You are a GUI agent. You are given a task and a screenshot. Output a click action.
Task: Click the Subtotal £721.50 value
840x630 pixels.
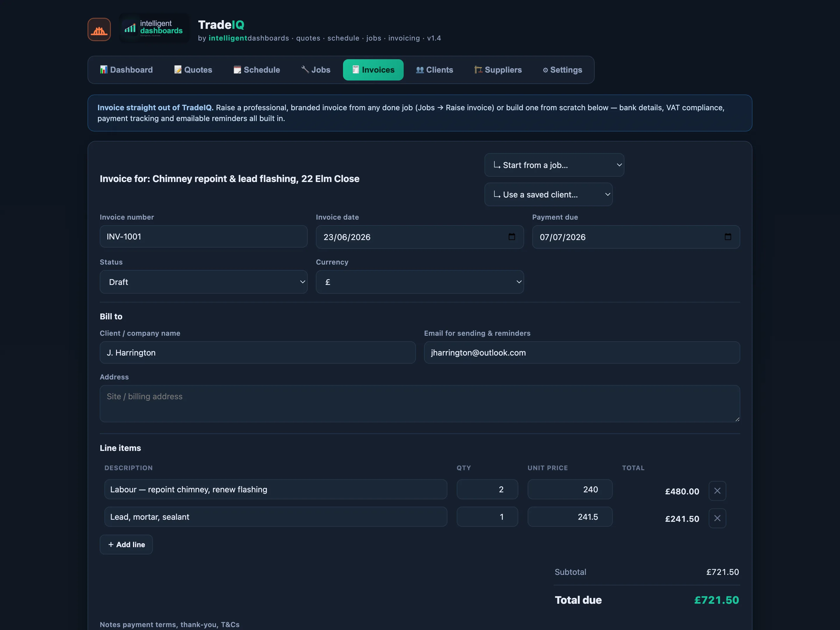(x=722, y=572)
